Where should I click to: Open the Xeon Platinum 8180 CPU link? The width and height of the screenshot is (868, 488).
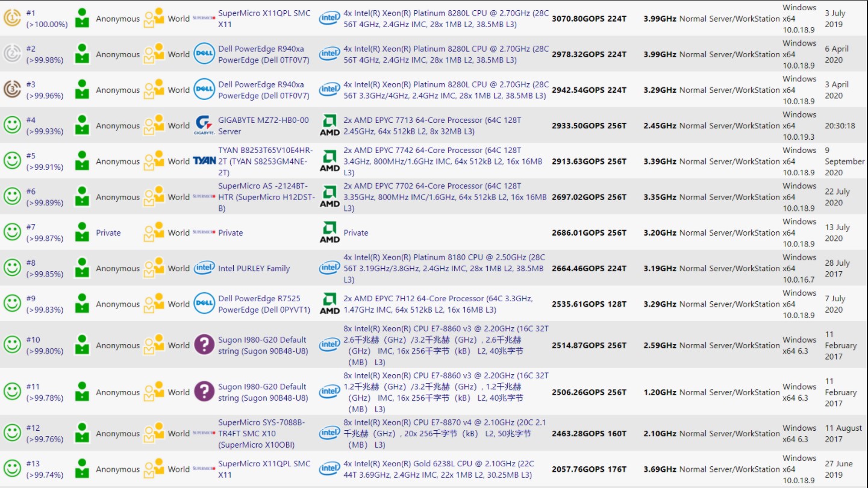444,268
